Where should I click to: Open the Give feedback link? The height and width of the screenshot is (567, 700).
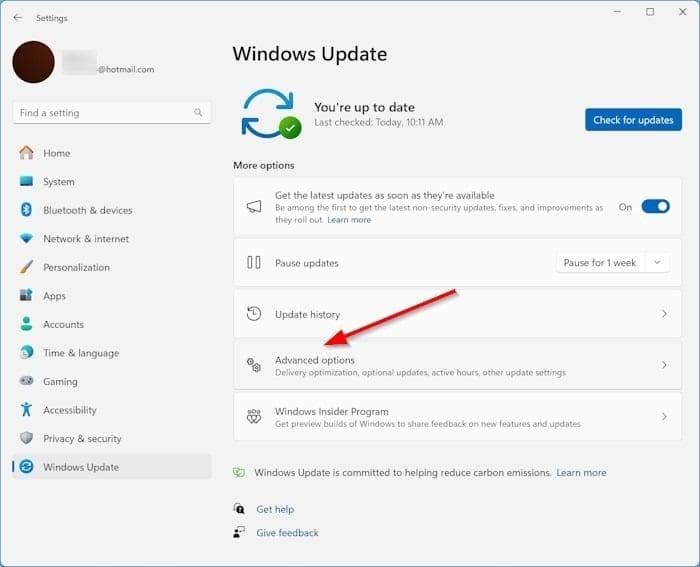point(287,533)
